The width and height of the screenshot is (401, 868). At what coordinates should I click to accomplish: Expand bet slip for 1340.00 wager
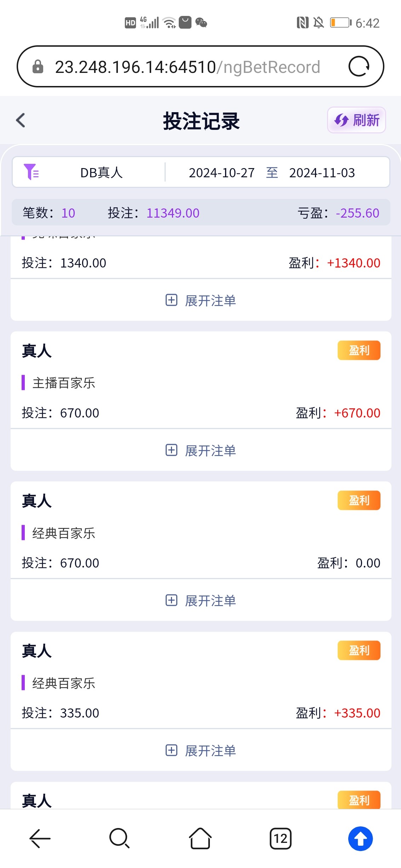(x=201, y=300)
